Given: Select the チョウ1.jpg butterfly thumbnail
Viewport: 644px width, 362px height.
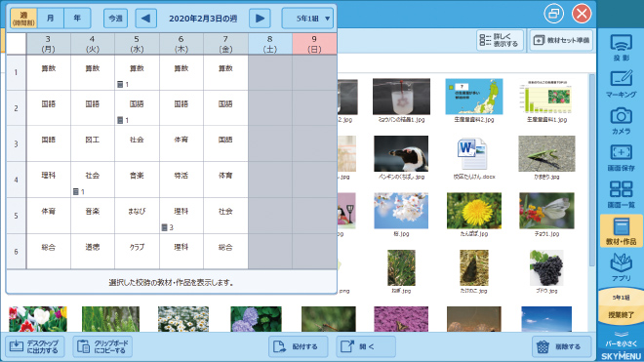Looking at the screenshot, I should 546,211.
